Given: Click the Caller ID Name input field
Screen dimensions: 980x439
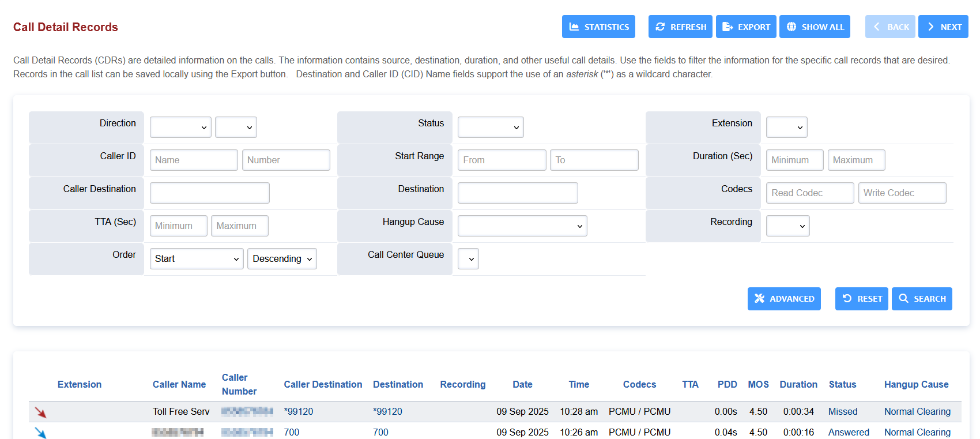Looking at the screenshot, I should coord(194,160).
